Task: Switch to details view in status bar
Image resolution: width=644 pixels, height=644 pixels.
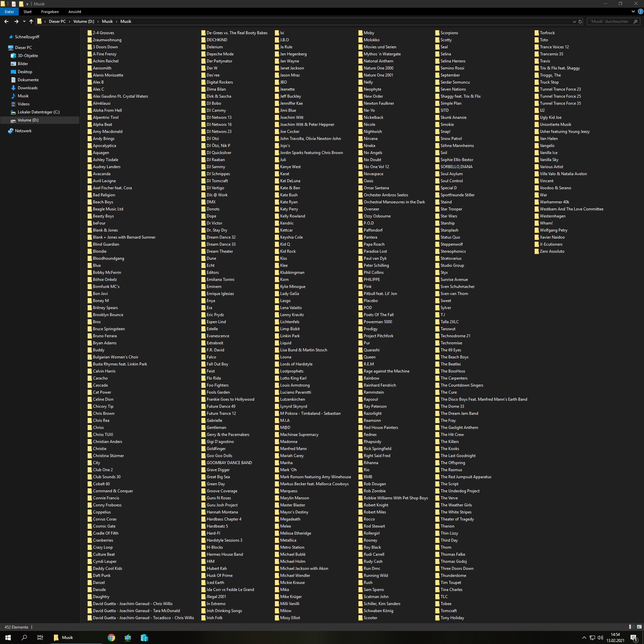Action: pyautogui.click(x=632, y=627)
